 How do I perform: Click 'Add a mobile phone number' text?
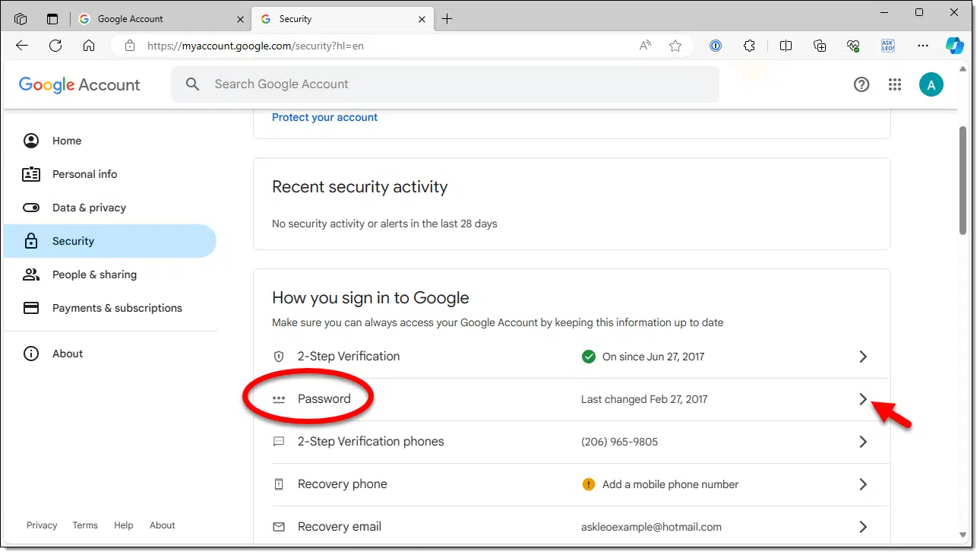[670, 484]
